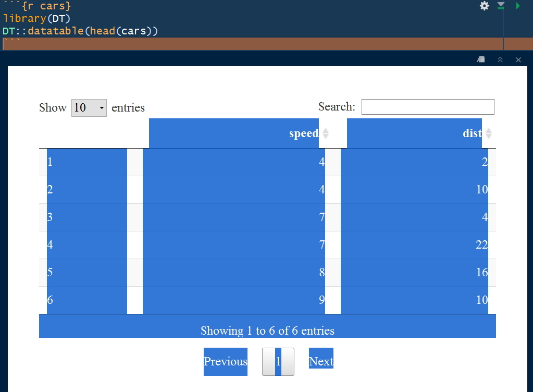Image resolution: width=533 pixels, height=392 pixels.
Task: Click 'Showing 1 to 6 of 6 entries' text
Action: [267, 331]
